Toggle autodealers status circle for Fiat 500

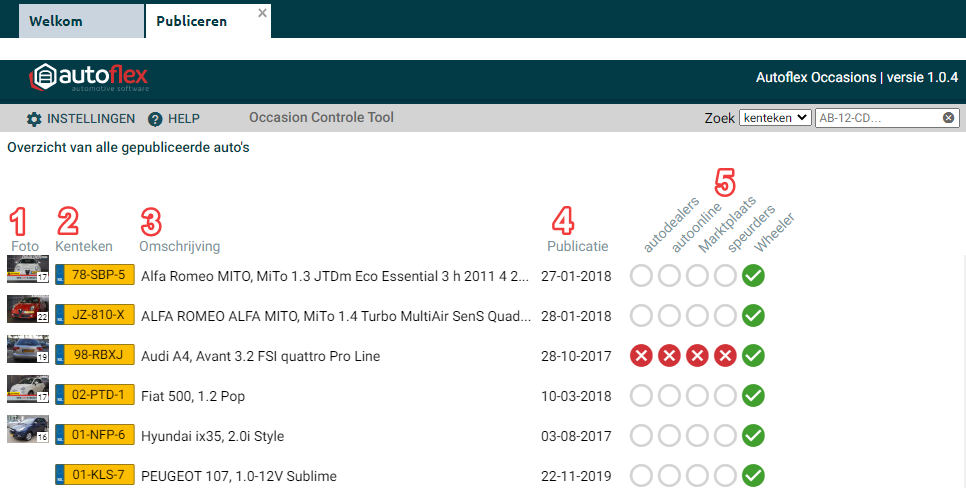pyautogui.click(x=642, y=396)
